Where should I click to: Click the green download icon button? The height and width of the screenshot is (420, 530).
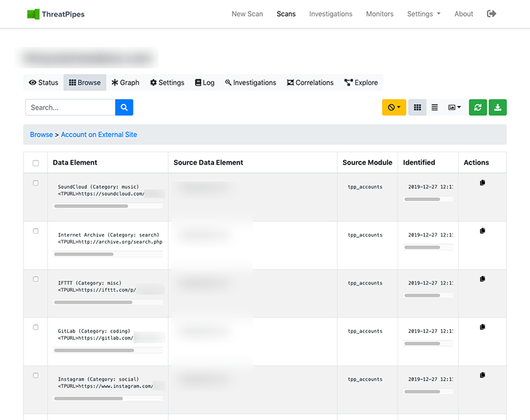pyautogui.click(x=498, y=108)
